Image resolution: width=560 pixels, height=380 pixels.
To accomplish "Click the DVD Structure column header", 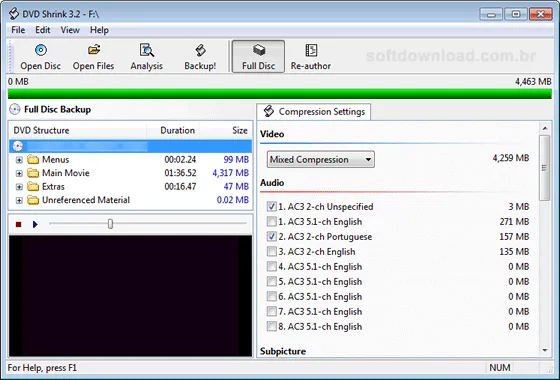I will [78, 130].
